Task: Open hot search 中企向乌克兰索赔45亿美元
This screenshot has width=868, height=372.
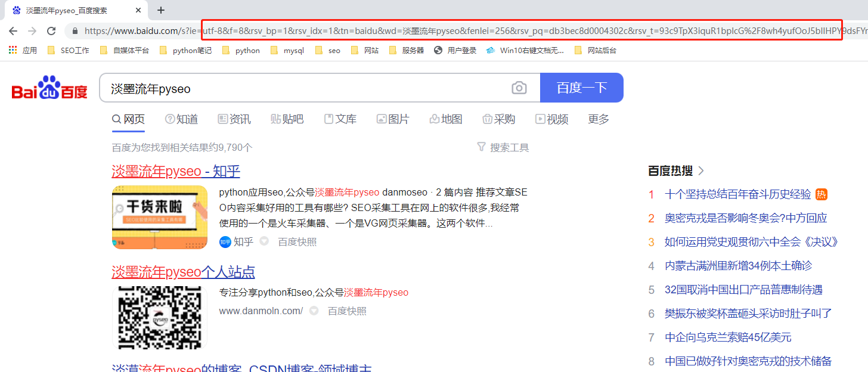Action: pyautogui.click(x=728, y=337)
